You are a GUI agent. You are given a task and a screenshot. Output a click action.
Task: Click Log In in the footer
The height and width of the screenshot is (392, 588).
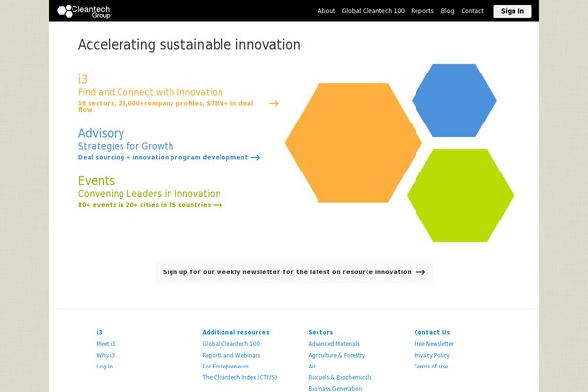pos(104,367)
